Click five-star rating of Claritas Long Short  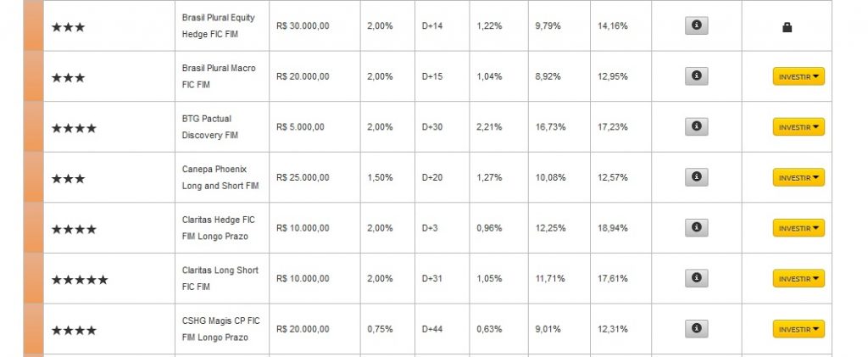[80, 279]
